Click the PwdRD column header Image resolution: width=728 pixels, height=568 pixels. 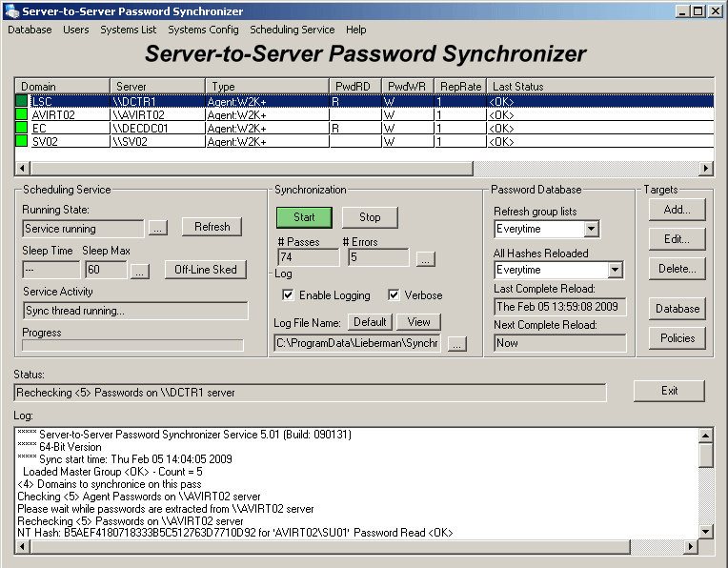pos(355,87)
